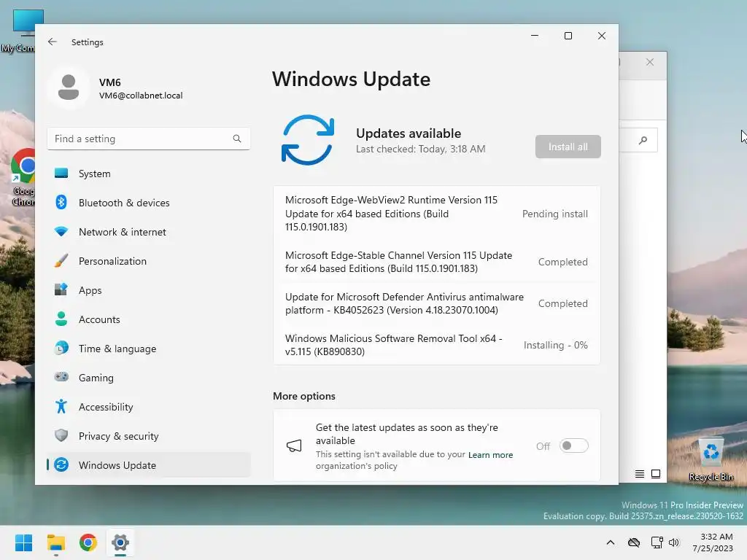
Task: Click the Time & language clock icon
Action: [61, 348]
